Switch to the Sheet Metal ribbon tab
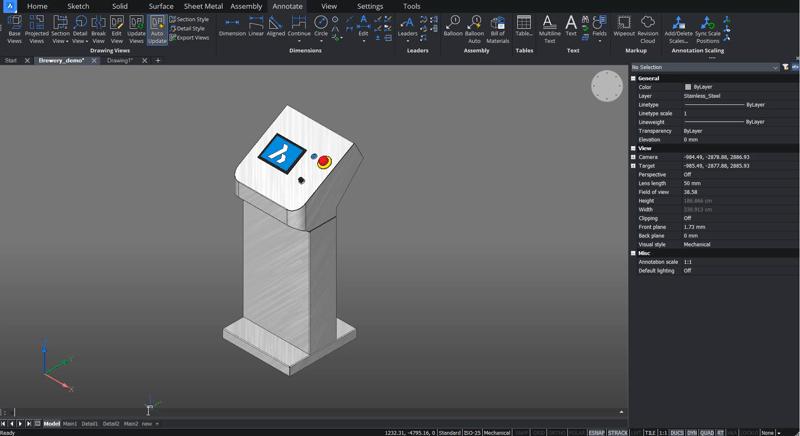This screenshot has height=436, width=800. coord(203,6)
